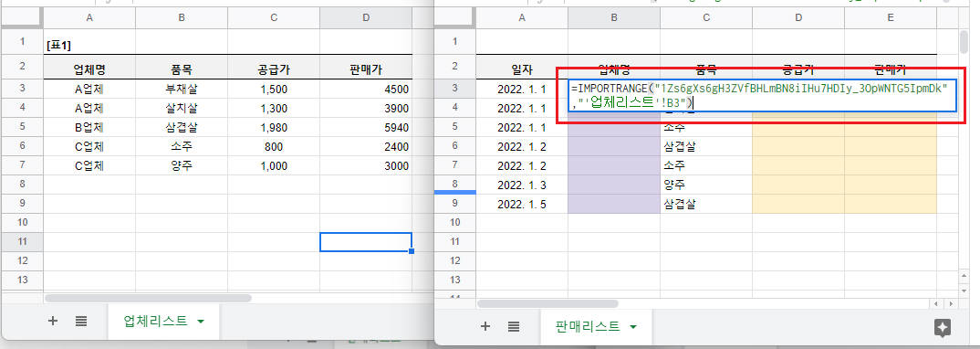
Task: Select the 2022. 1. 3 date cell
Action: [x=522, y=185]
